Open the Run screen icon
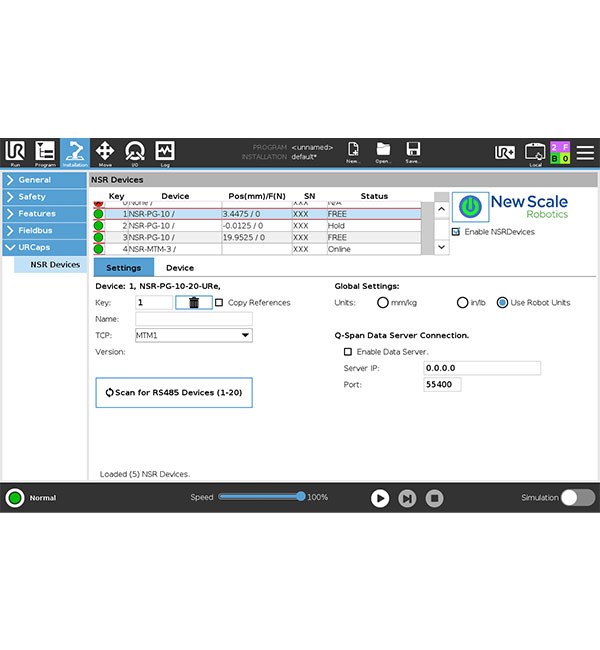Image resolution: width=600 pixels, height=650 pixels. 15,153
